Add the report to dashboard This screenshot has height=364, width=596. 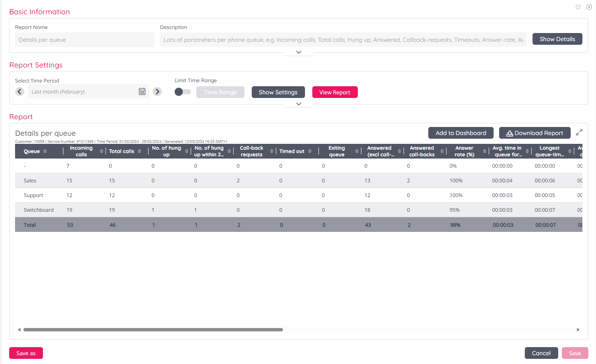pos(461,133)
